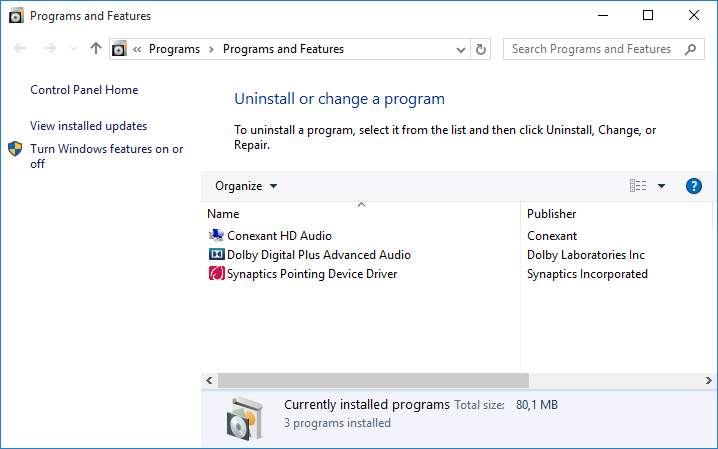Change view with the view layout icon

[638, 186]
